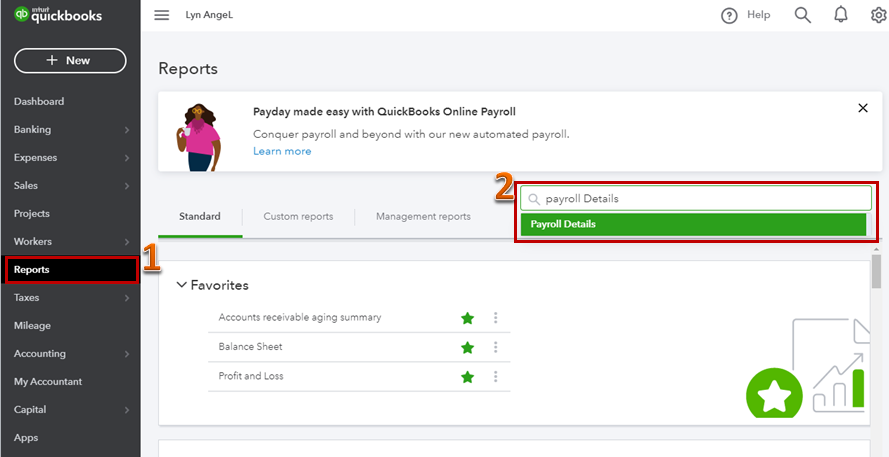Open Accounts receivable aging summary report
Screen dimensions: 889x457
pyautogui.click(x=300, y=318)
